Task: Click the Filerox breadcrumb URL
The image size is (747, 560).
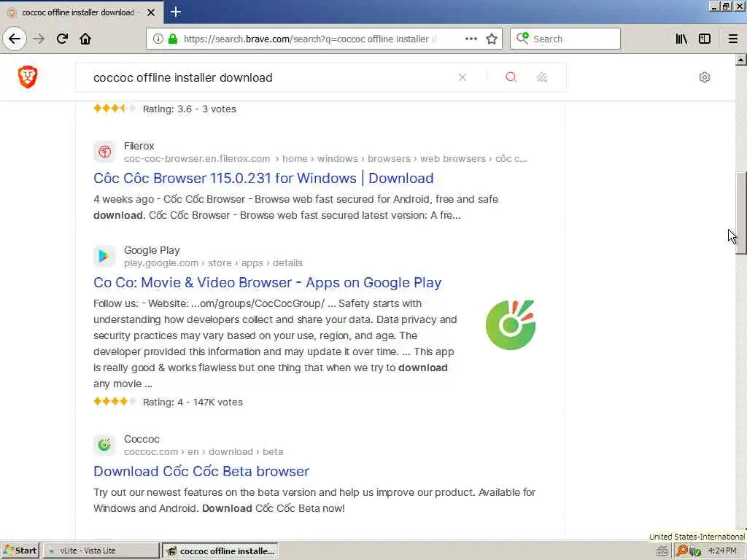Action: pos(325,158)
